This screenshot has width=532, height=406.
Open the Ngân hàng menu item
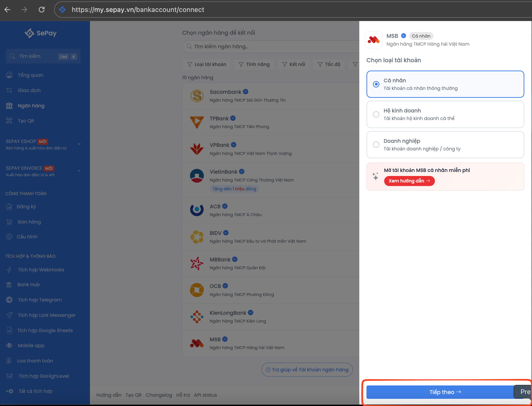[31, 106]
